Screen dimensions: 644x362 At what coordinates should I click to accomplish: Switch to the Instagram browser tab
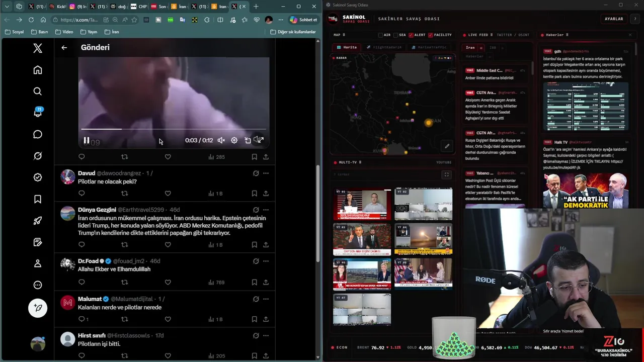pos(78,7)
